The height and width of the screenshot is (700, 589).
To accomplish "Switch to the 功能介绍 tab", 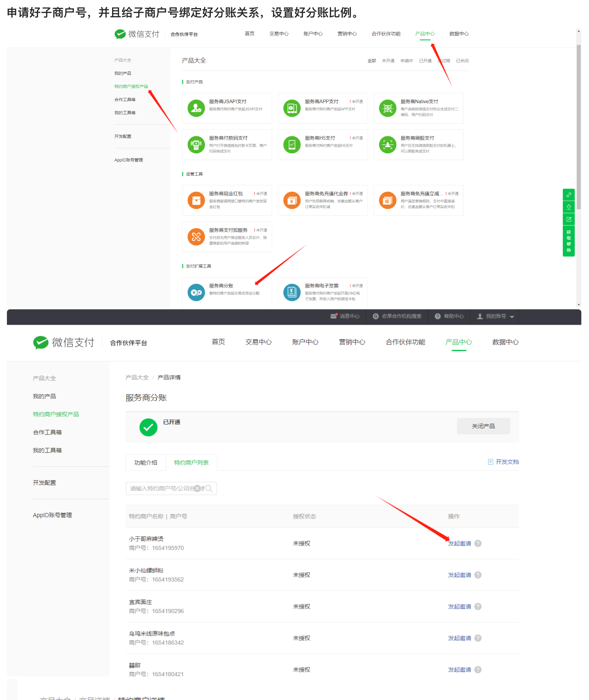I will tap(146, 462).
